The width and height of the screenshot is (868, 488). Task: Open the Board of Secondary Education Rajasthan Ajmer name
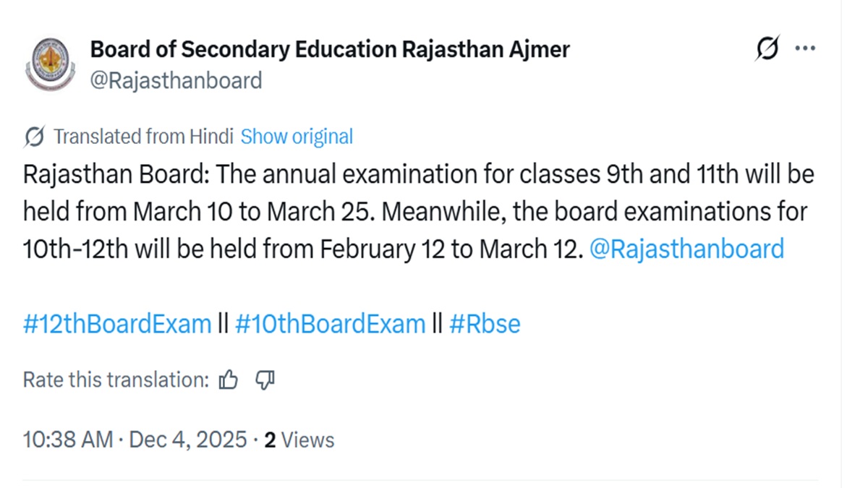(329, 49)
